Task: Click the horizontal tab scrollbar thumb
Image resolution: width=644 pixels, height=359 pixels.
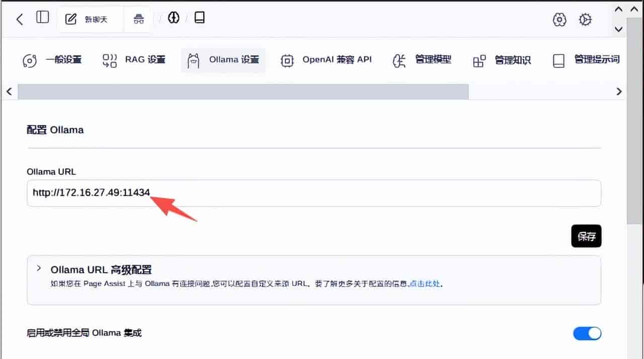Action: click(243, 91)
